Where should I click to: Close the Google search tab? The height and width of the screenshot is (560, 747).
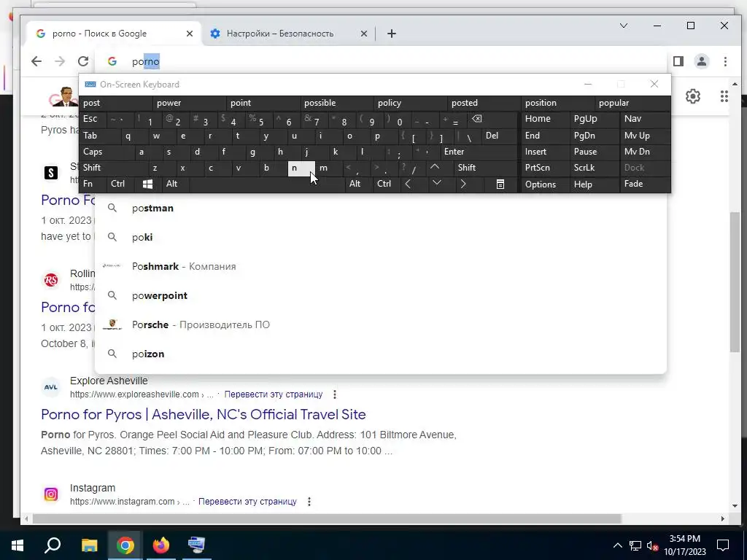(x=190, y=34)
